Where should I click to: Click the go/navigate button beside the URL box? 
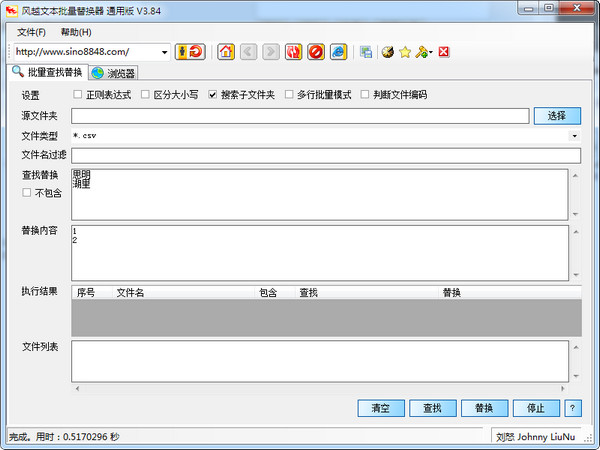190,52
